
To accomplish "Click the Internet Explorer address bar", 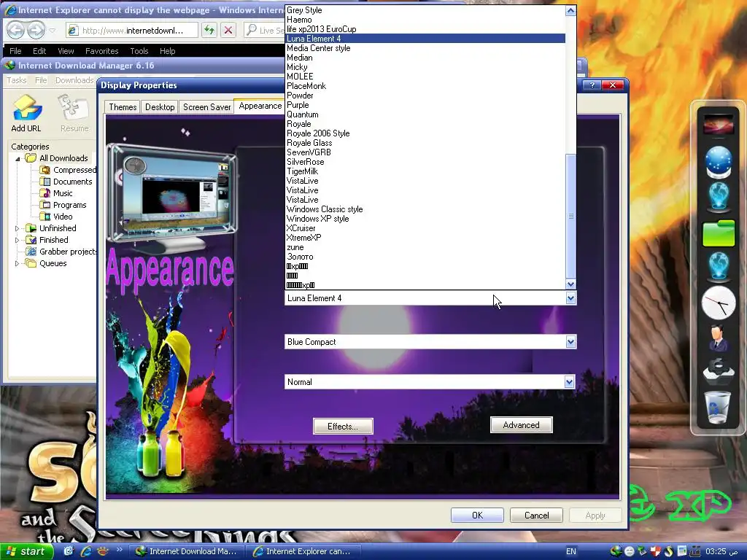I will (132, 31).
